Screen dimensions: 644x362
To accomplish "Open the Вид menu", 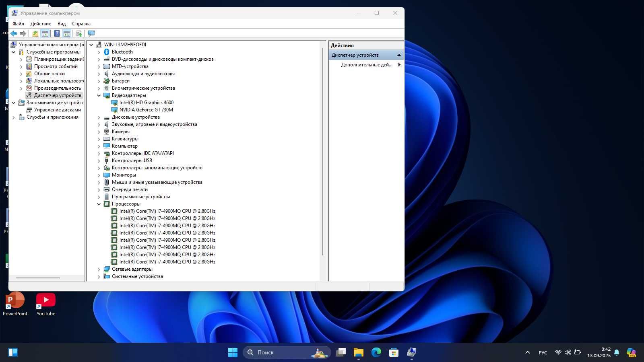I will [61, 24].
